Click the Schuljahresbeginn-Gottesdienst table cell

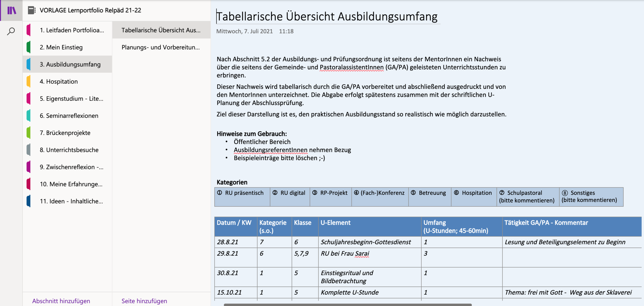point(366,242)
